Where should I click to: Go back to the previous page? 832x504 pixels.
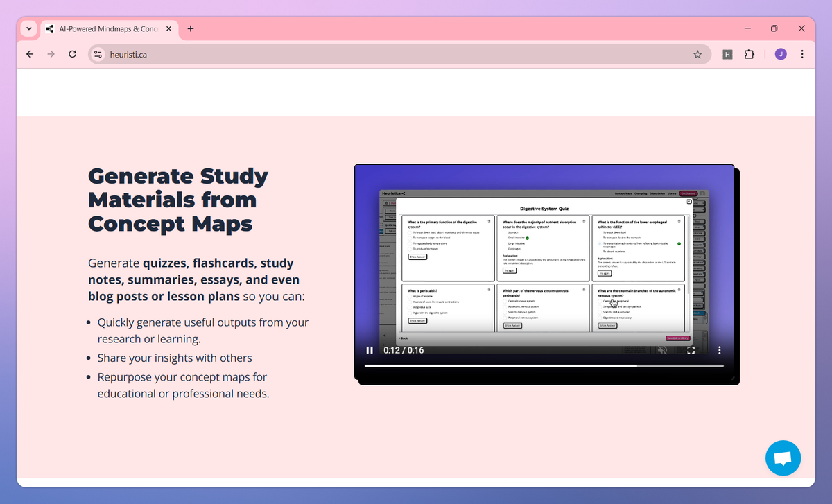click(29, 54)
